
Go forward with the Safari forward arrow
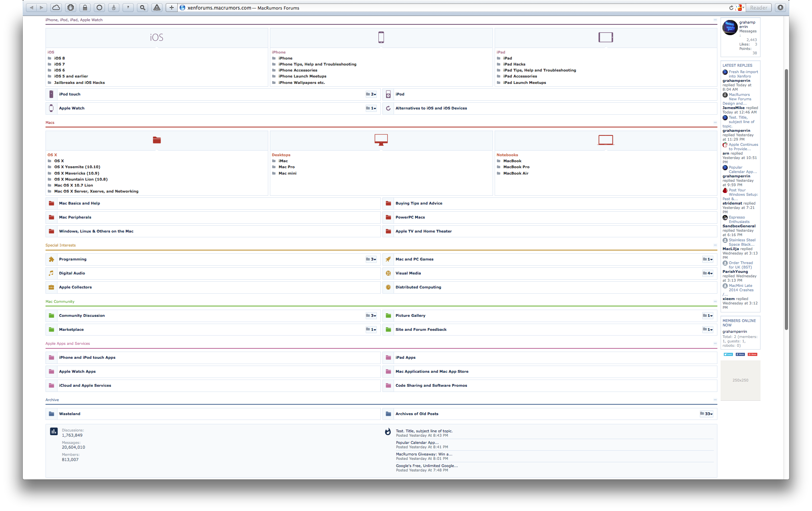click(x=42, y=8)
